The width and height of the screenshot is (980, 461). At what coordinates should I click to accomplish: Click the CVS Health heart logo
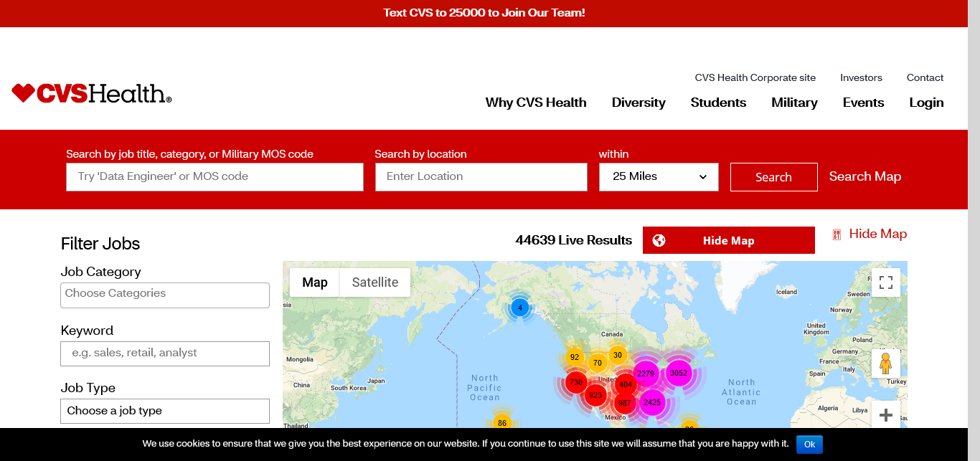pos(91,93)
